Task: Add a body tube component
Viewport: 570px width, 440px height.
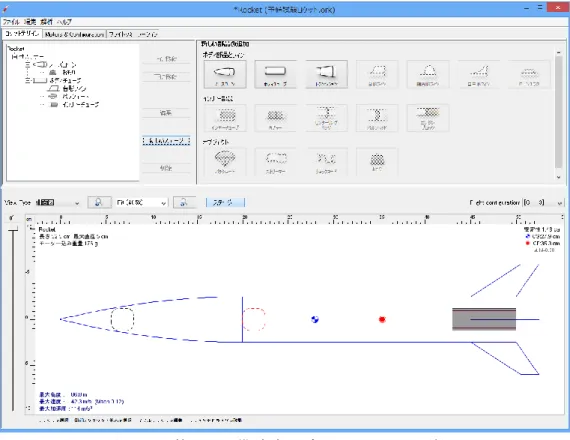Action: (276, 75)
